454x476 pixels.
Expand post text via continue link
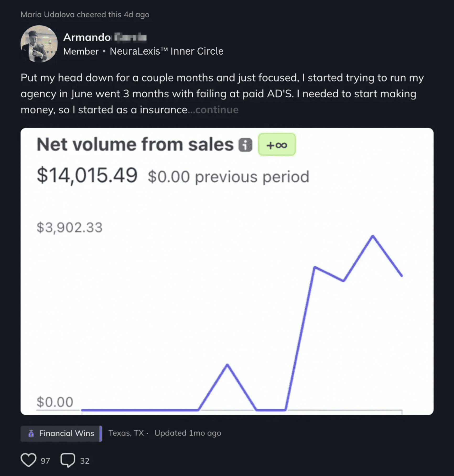[217, 110]
